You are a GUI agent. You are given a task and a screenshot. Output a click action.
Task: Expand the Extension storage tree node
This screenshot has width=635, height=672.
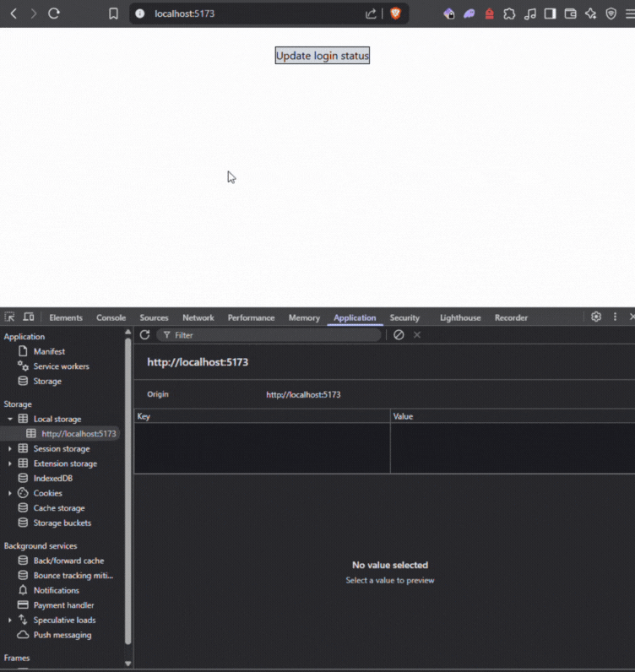point(10,463)
